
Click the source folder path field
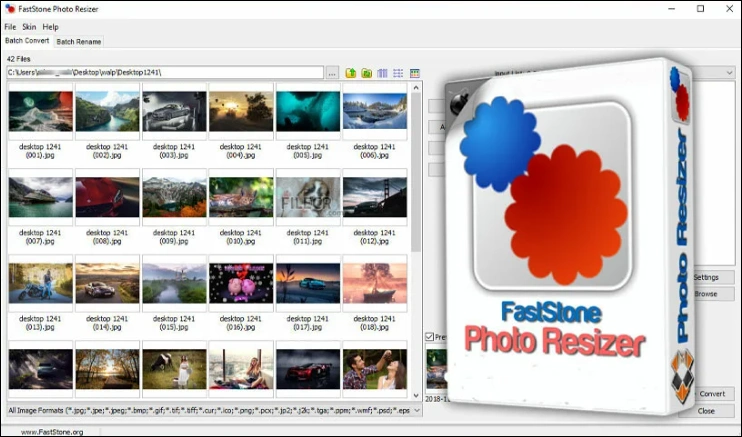pos(165,72)
